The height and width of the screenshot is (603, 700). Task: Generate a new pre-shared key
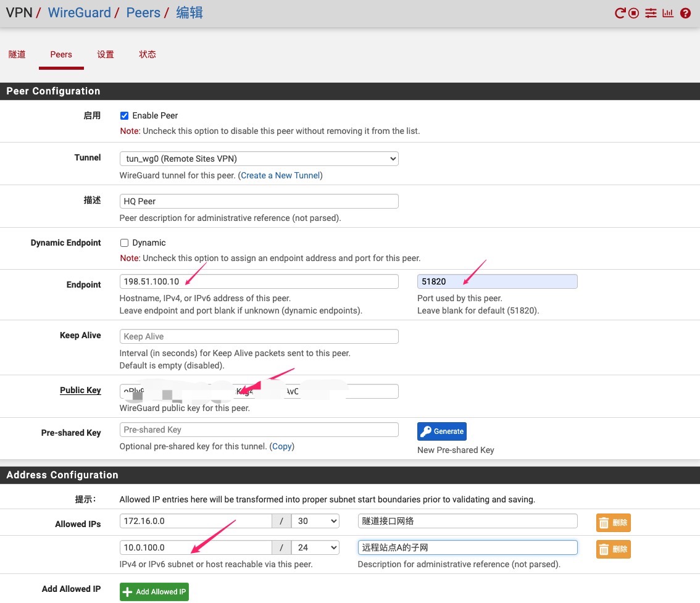pos(441,431)
